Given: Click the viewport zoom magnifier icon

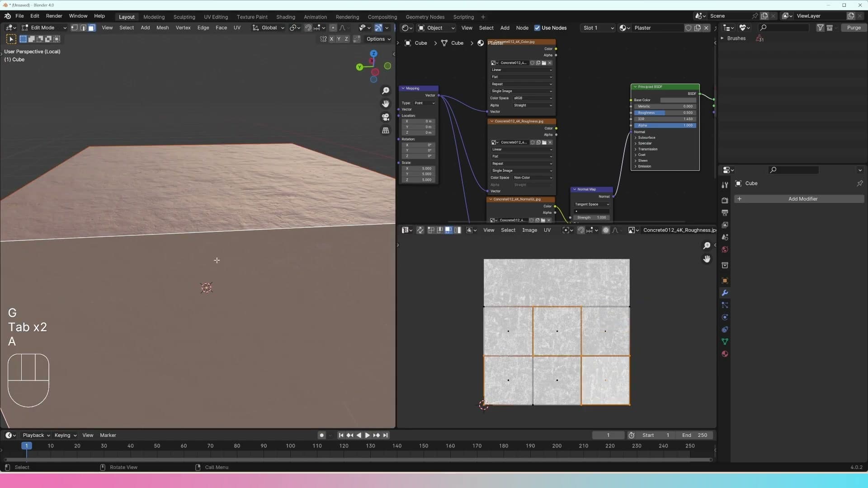Looking at the screenshot, I should 386,91.
